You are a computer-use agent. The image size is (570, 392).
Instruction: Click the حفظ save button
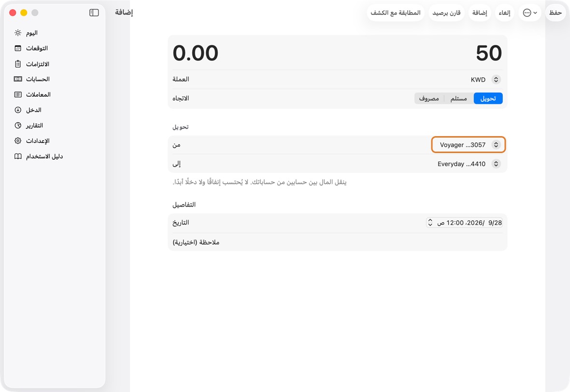point(556,13)
